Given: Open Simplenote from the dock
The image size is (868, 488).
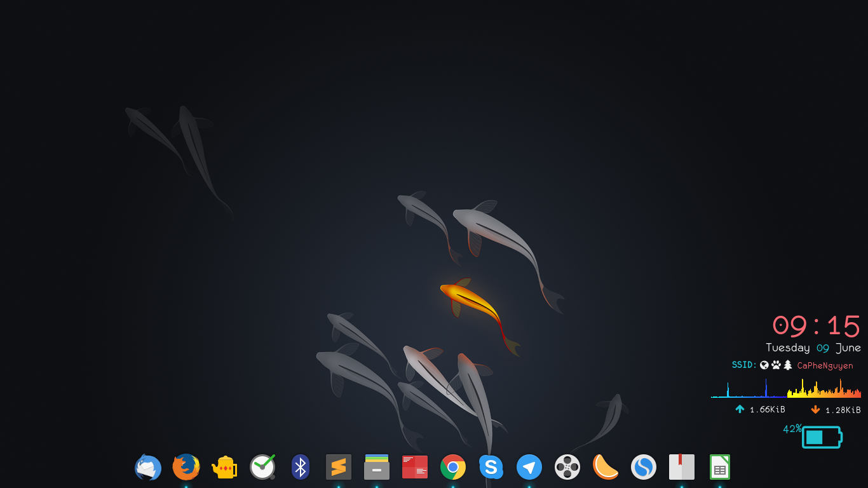Looking at the screenshot, I should pyautogui.click(x=644, y=467).
